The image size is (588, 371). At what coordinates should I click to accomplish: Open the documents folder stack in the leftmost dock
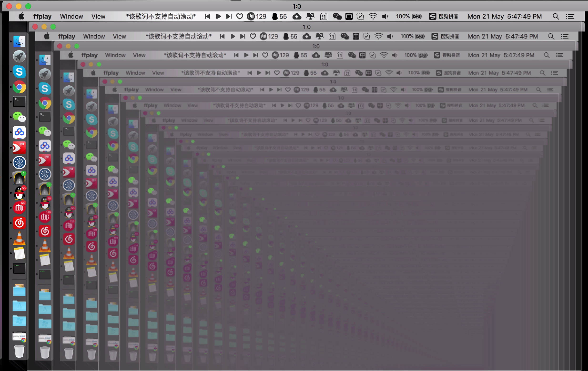coord(19,290)
